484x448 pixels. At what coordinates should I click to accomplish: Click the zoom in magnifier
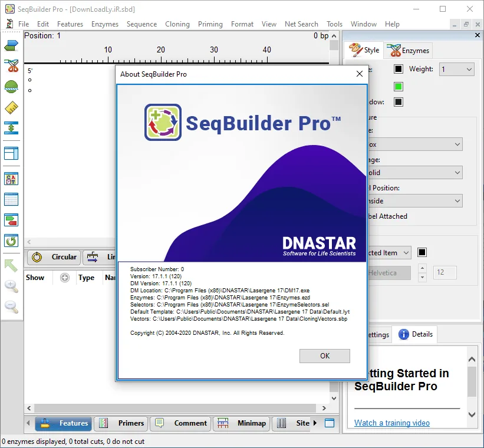tap(11, 286)
